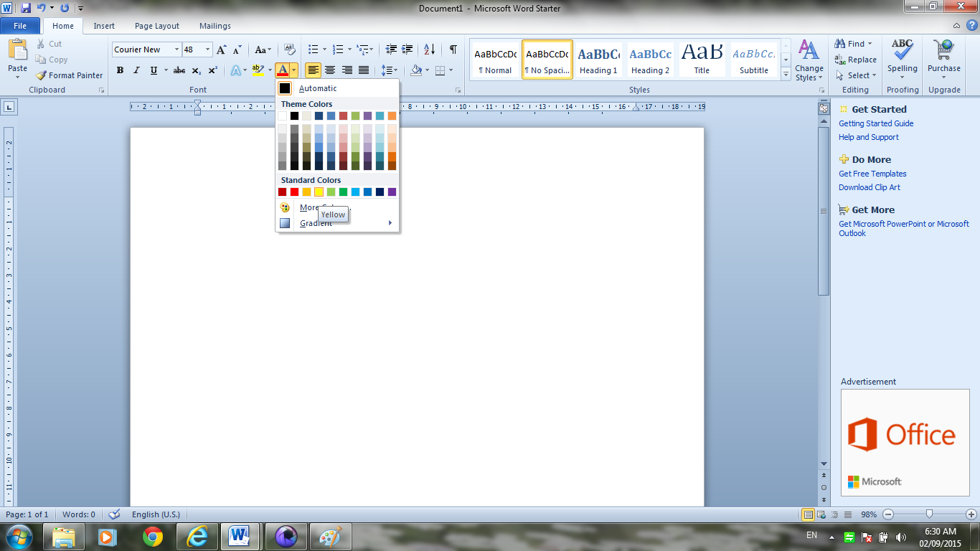Screen dimensions: 980x551
Task: Pick Yellow in Standard Colors
Action: (x=319, y=192)
